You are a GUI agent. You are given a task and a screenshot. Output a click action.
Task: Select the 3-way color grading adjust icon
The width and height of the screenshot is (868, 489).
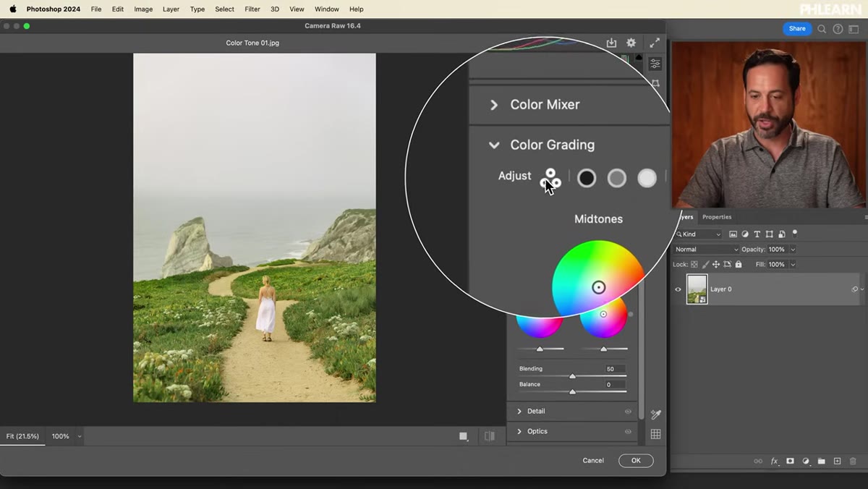[550, 179]
